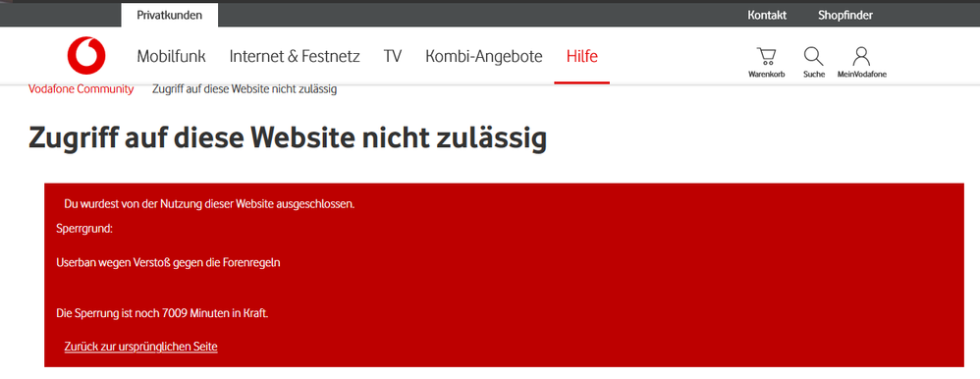
Task: Open the Hilfe menu
Action: pos(582,56)
